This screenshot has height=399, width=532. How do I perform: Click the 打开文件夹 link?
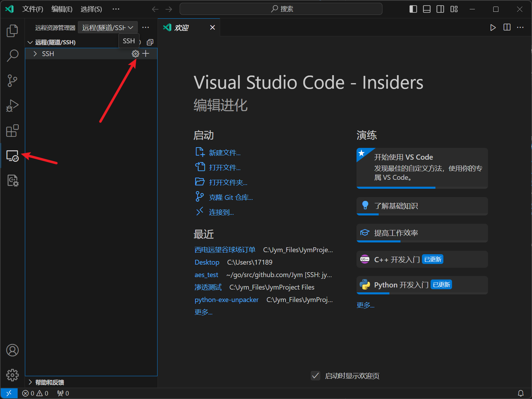pyautogui.click(x=228, y=183)
